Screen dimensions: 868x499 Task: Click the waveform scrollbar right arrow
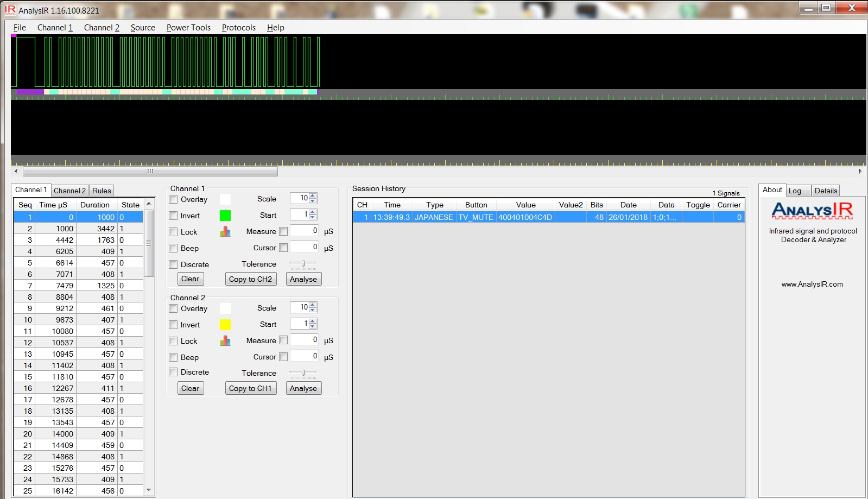pyautogui.click(x=860, y=171)
